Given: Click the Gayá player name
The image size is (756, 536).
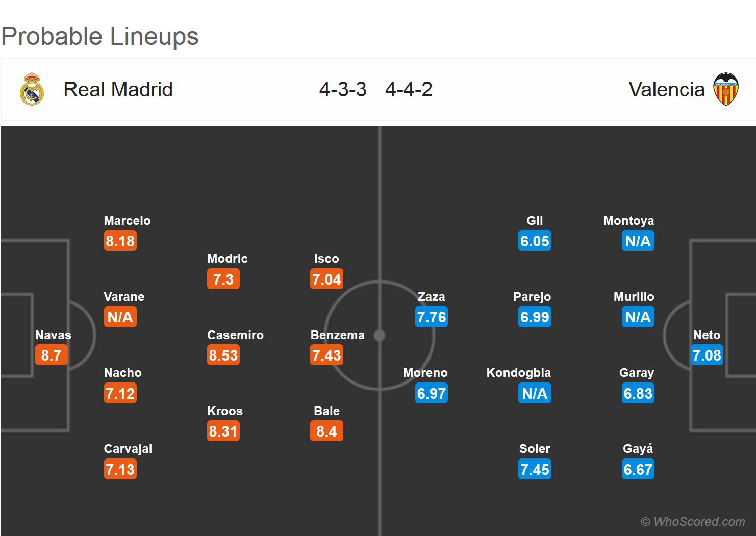Looking at the screenshot, I should click(x=638, y=449).
